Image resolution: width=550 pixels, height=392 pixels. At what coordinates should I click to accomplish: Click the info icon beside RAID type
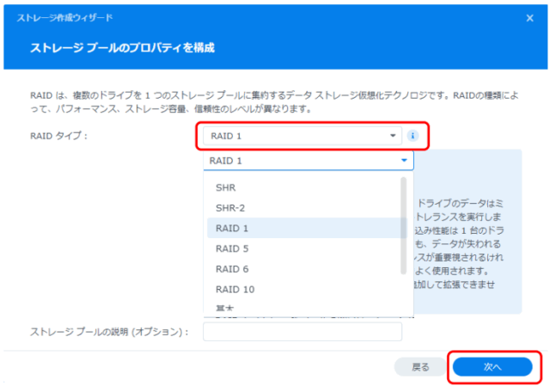[412, 136]
